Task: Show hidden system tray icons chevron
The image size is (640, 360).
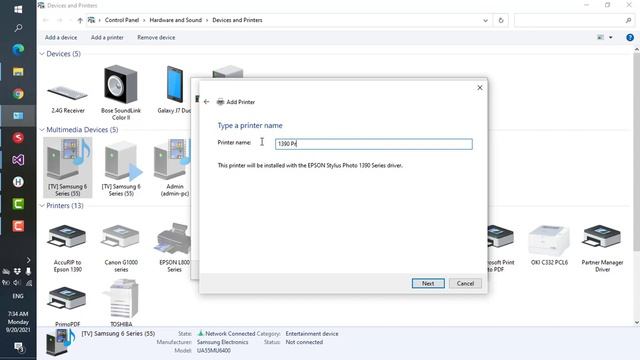Action: click(x=28, y=260)
